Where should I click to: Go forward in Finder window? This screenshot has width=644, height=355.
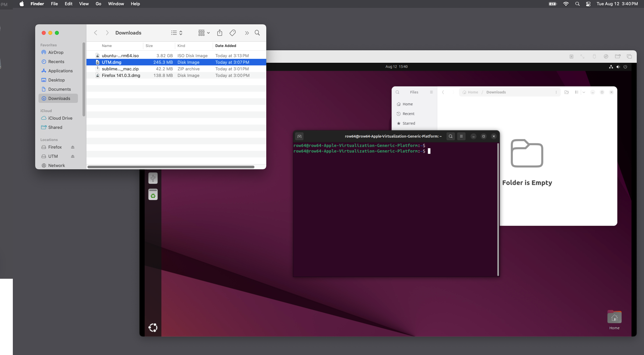coord(107,33)
